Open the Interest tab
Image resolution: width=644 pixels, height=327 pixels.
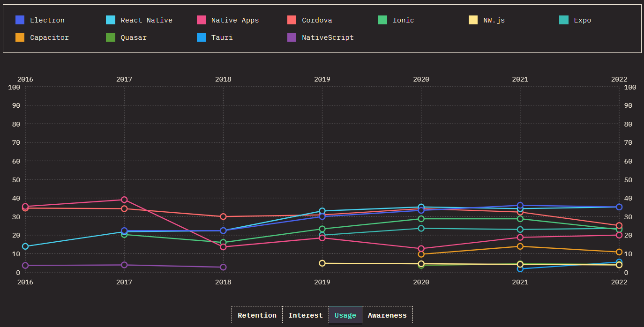pos(306,315)
